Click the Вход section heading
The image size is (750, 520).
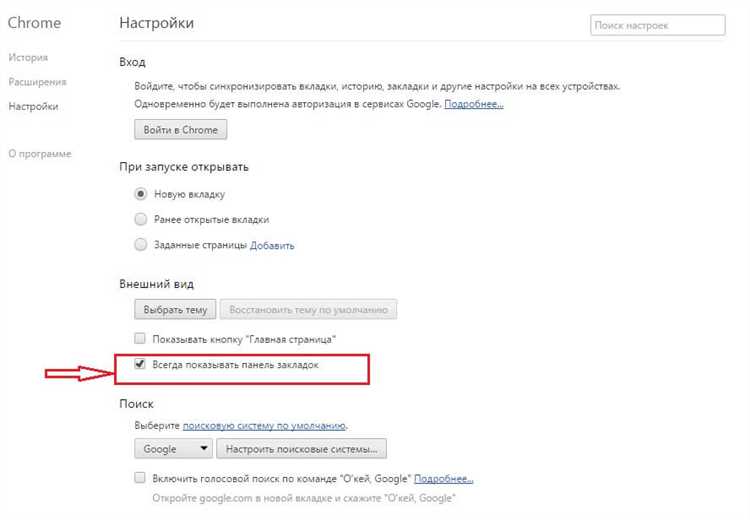click(132, 62)
